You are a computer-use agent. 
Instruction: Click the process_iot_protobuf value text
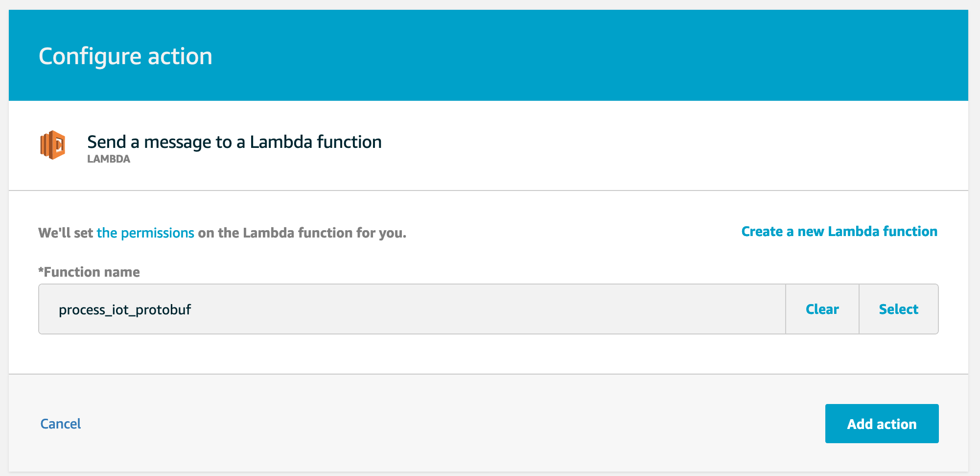tap(125, 310)
